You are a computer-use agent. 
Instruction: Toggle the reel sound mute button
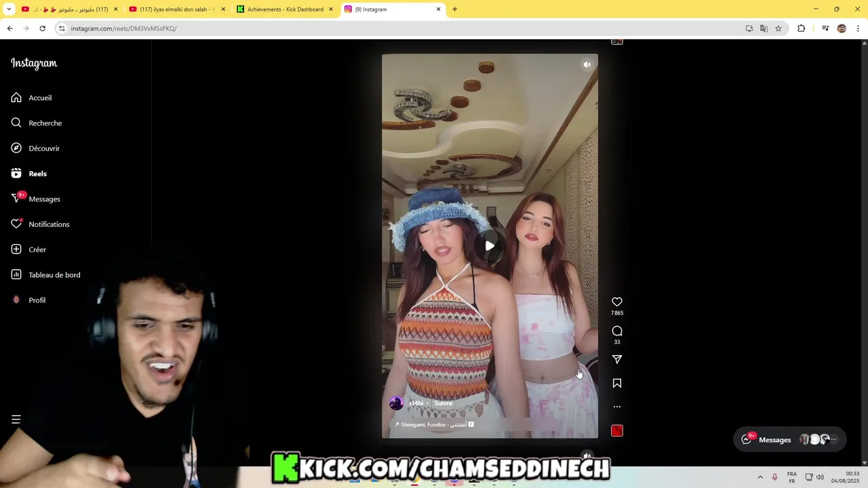click(x=587, y=64)
